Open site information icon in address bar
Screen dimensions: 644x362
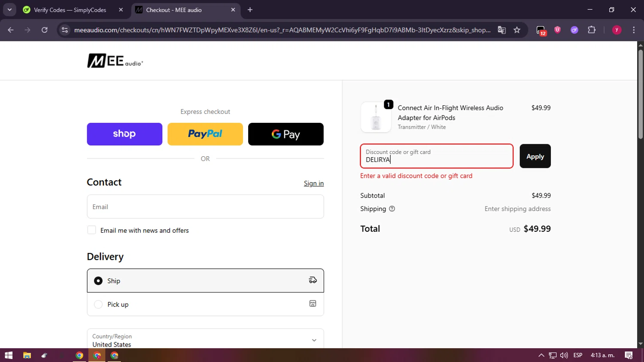point(65,30)
